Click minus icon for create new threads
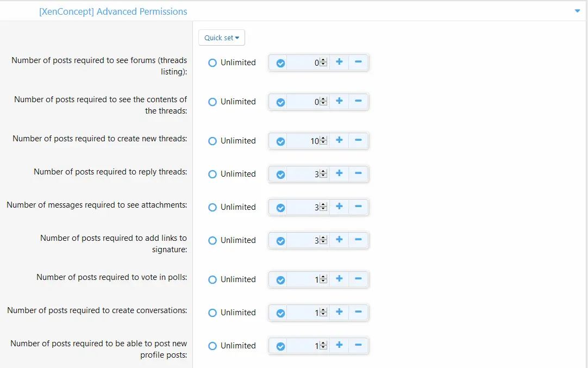The image size is (588, 368). click(358, 140)
